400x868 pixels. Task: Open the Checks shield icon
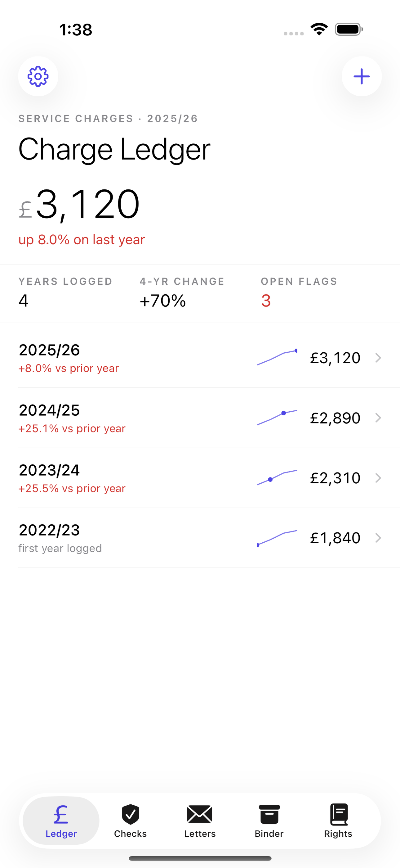[130, 814]
